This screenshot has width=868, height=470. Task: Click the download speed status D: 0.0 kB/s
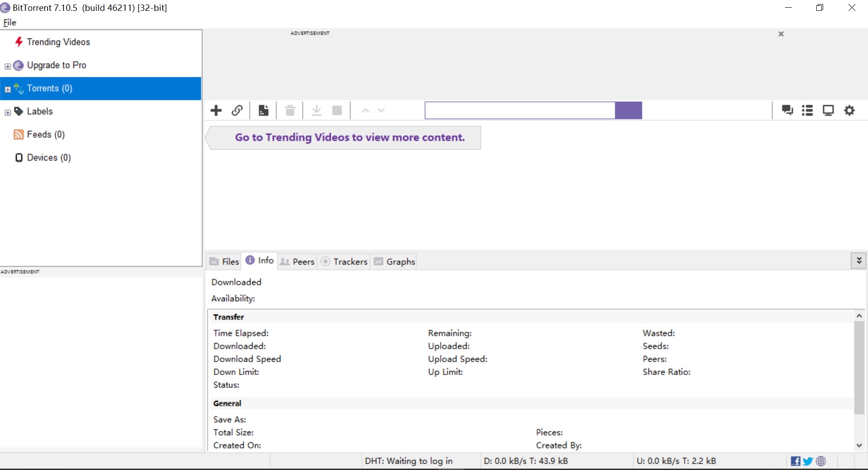526,461
